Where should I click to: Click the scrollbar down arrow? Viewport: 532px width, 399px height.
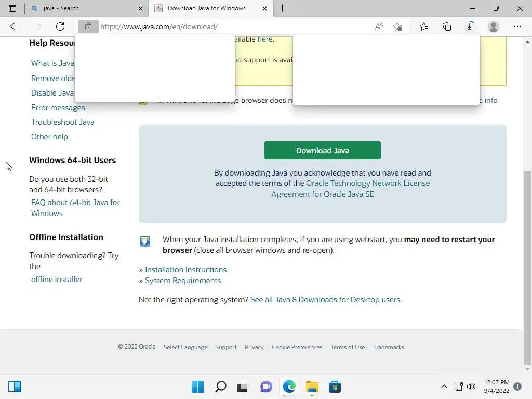527,370
